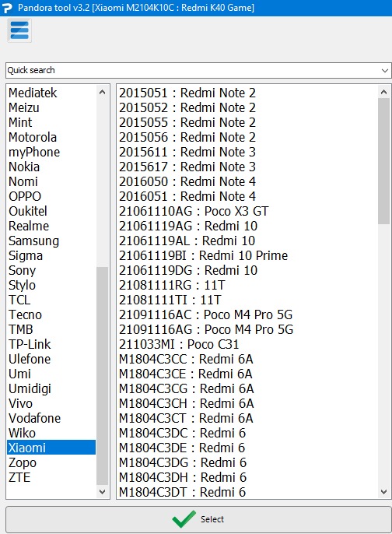Click model list scroll down arrow
Viewport: 392px width, 534px height.
[384, 491]
